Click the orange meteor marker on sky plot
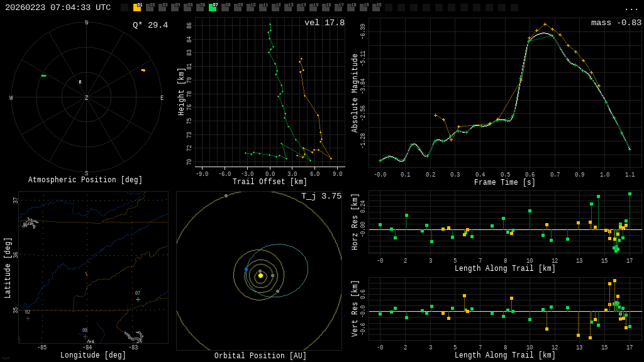The height and width of the screenshot is (362, 644). [143, 70]
